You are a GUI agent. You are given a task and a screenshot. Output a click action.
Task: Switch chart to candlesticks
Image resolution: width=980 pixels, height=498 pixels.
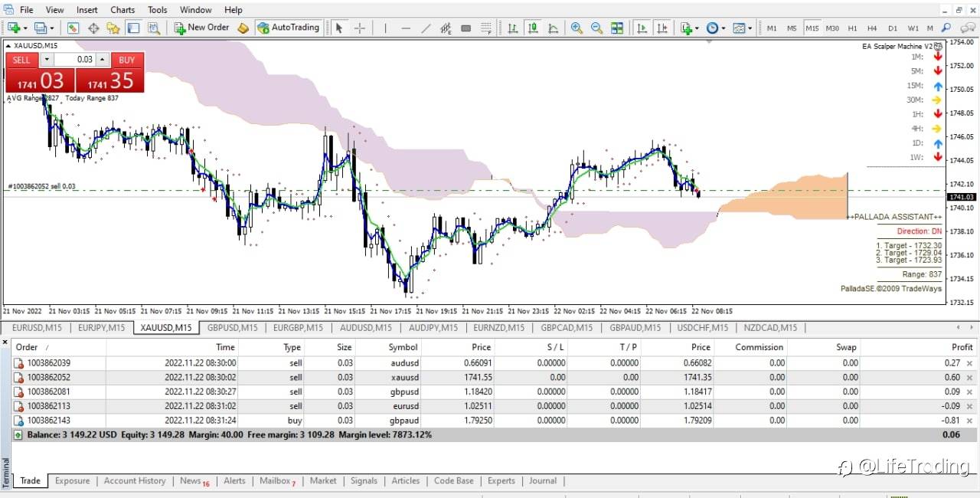pos(532,28)
